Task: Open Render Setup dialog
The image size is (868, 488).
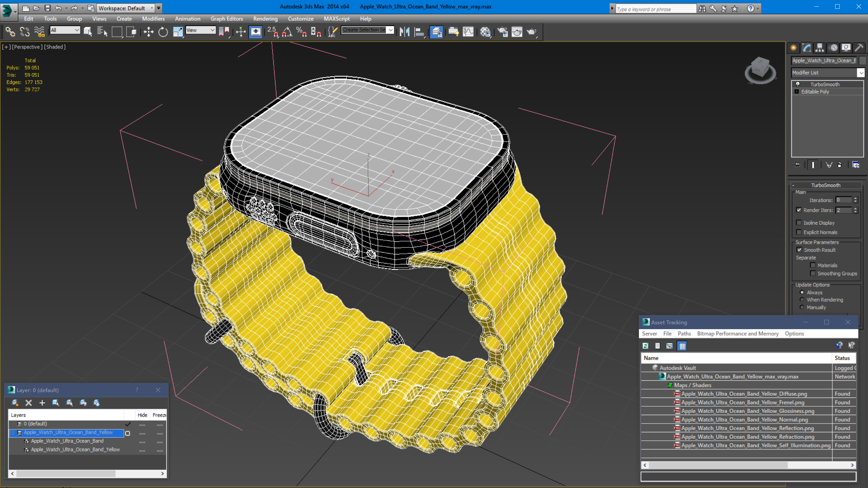Action: click(502, 32)
